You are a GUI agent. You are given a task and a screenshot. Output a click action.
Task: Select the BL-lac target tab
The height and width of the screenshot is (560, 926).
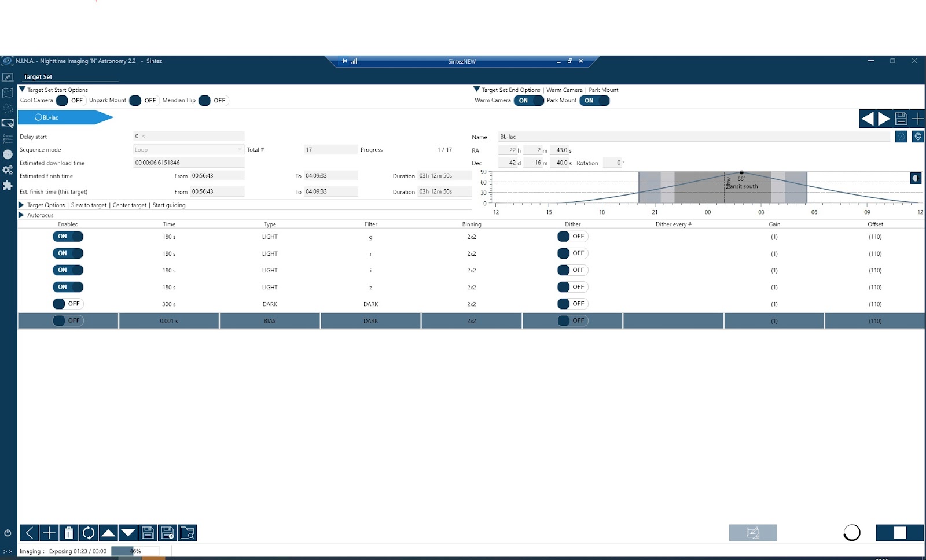[x=65, y=118]
